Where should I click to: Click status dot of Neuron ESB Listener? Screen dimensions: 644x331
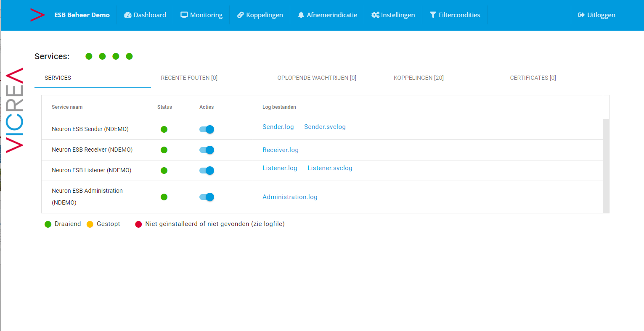coord(164,171)
